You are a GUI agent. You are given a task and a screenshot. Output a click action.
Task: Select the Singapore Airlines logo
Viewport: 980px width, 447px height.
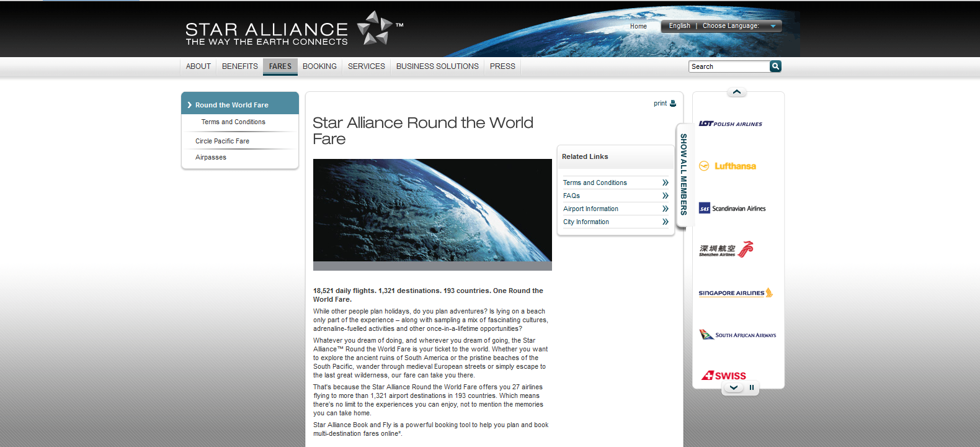coord(736,292)
